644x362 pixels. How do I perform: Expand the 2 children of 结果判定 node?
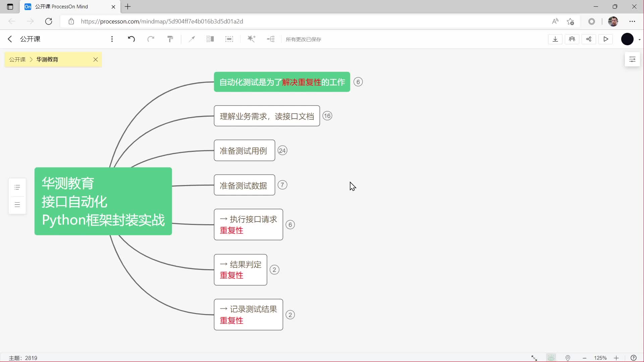[x=274, y=270]
